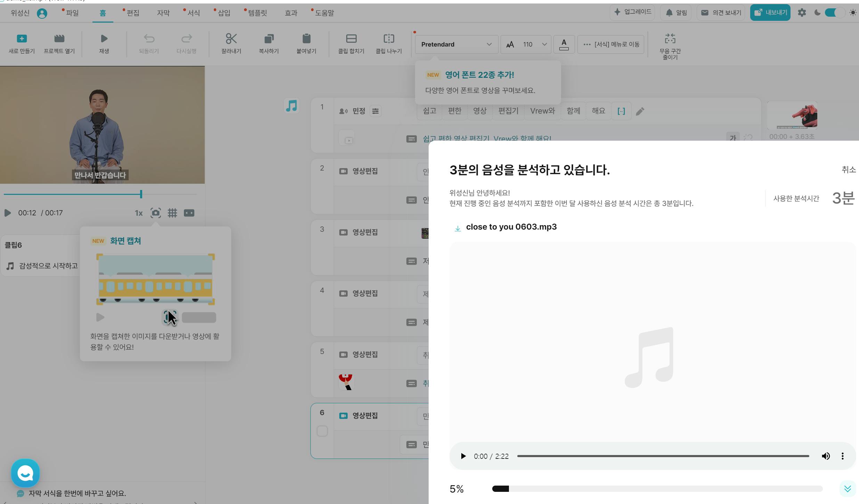Viewport: 859px width, 504px height.
Task: Click the 내보내기 export button
Action: click(x=770, y=13)
